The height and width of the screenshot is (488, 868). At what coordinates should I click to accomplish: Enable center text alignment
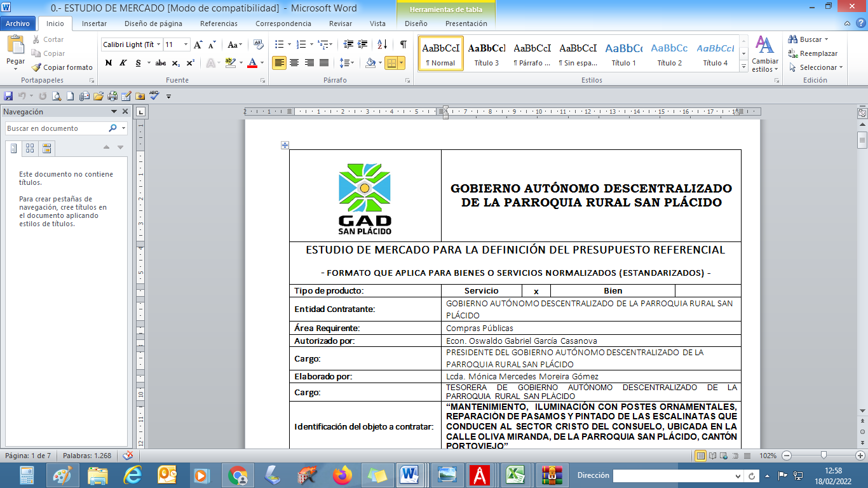coord(294,63)
